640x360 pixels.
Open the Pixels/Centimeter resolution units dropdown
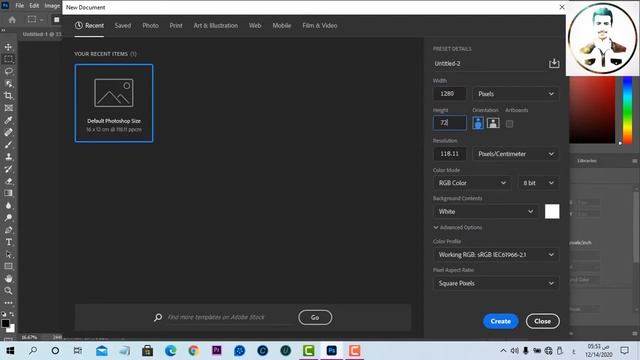pyautogui.click(x=516, y=154)
